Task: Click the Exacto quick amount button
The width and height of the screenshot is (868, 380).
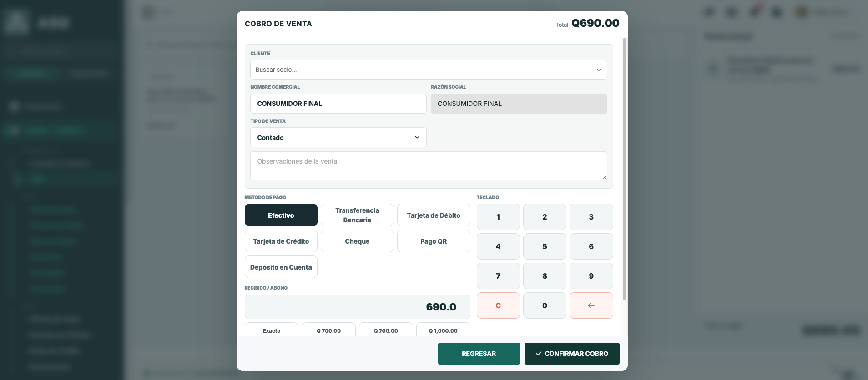Action: pos(272,330)
